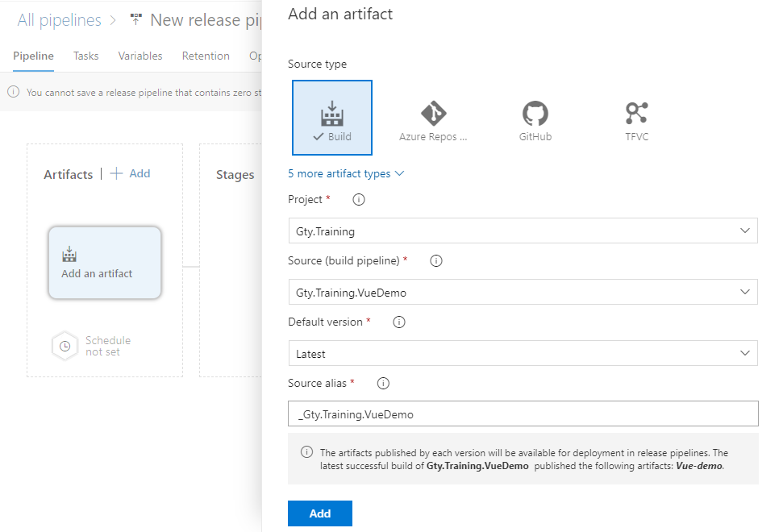This screenshot has height=532, width=783.
Task: Expand 5 more artifact types
Action: pyautogui.click(x=346, y=173)
